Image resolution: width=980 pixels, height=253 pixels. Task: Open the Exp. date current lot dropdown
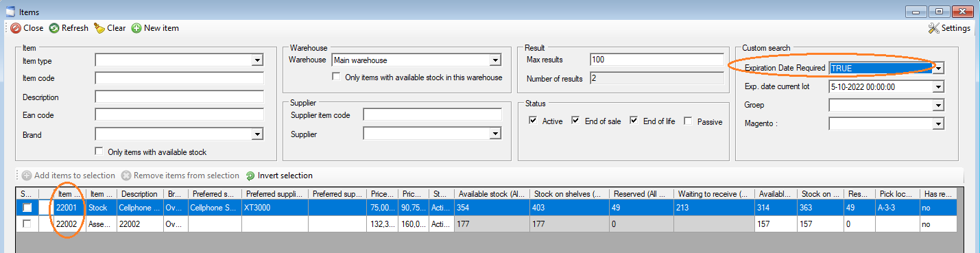[x=939, y=87]
